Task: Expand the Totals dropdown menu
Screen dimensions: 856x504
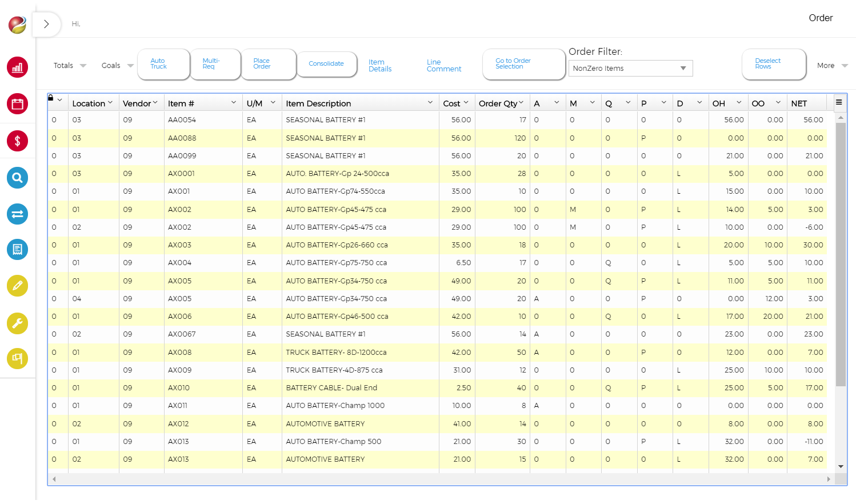Action: click(x=70, y=65)
